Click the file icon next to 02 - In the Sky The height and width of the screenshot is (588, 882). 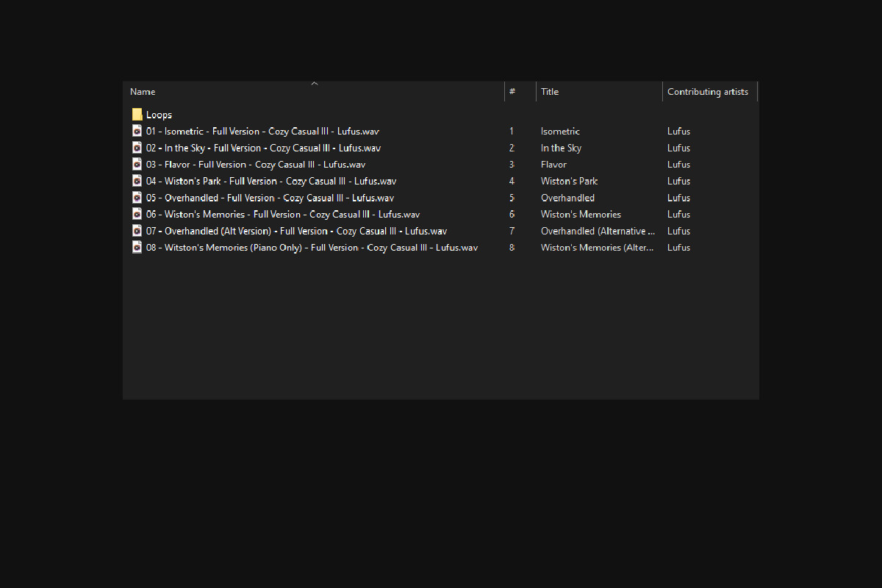coord(137,148)
